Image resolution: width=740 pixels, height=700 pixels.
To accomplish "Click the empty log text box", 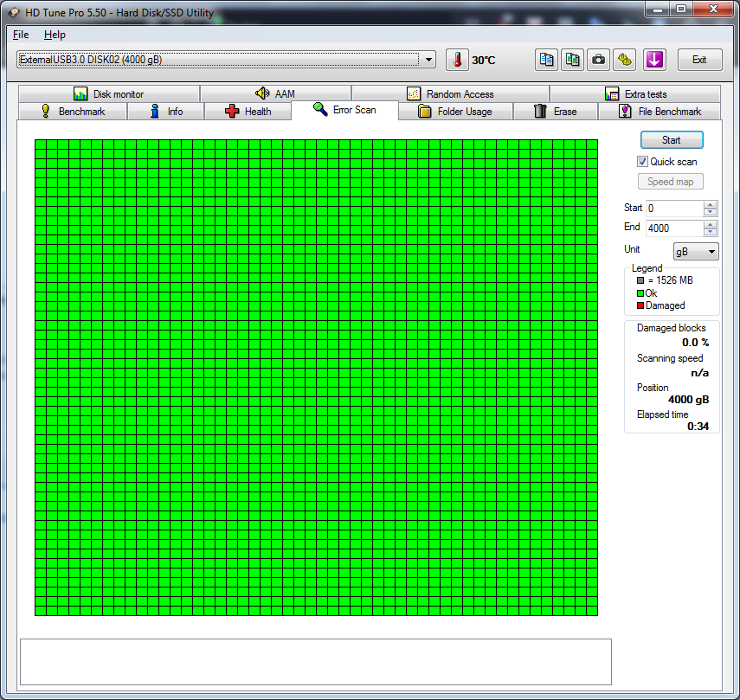I will click(316, 662).
